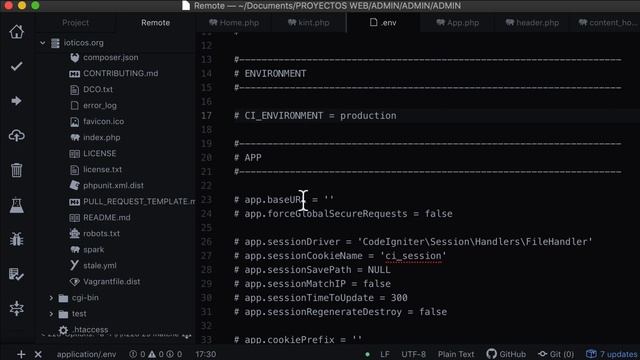Click the app.sessionTimeToUpdate = 300 line
This screenshot has height=360, width=640.
click(321, 298)
